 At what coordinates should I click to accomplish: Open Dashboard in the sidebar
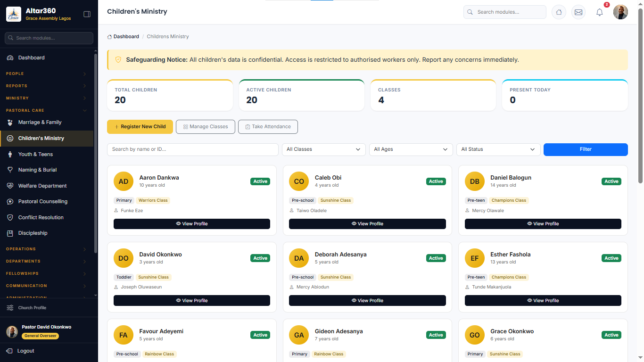click(47, 58)
